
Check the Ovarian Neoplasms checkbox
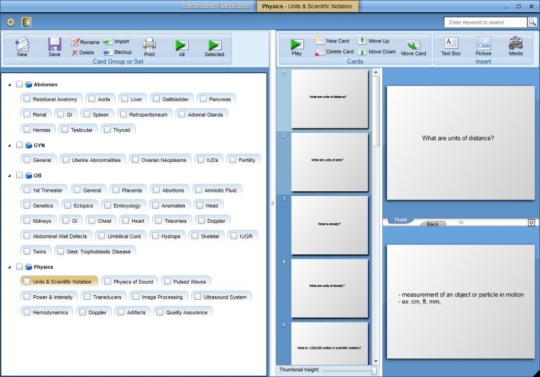[135, 160]
